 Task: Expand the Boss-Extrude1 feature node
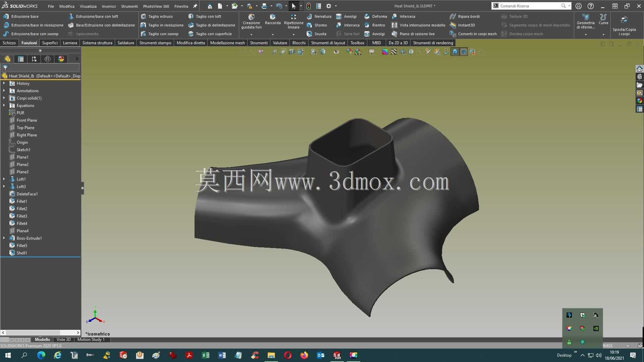4,238
